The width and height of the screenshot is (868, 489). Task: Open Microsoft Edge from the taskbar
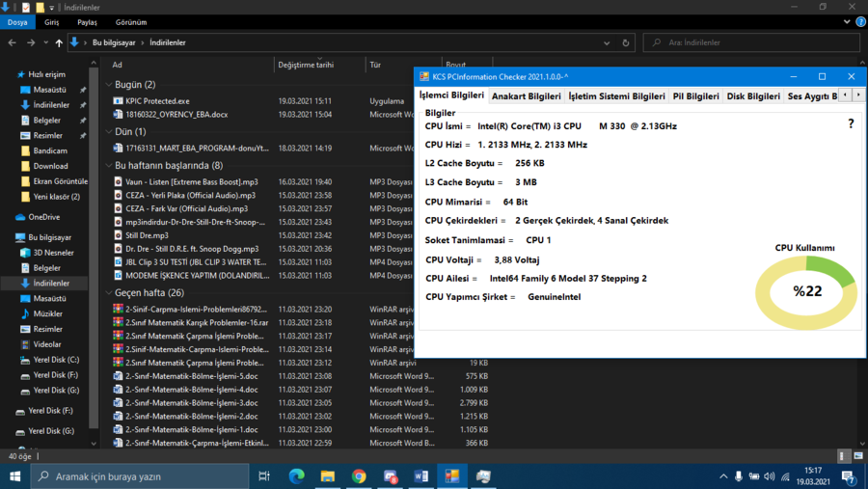297,476
